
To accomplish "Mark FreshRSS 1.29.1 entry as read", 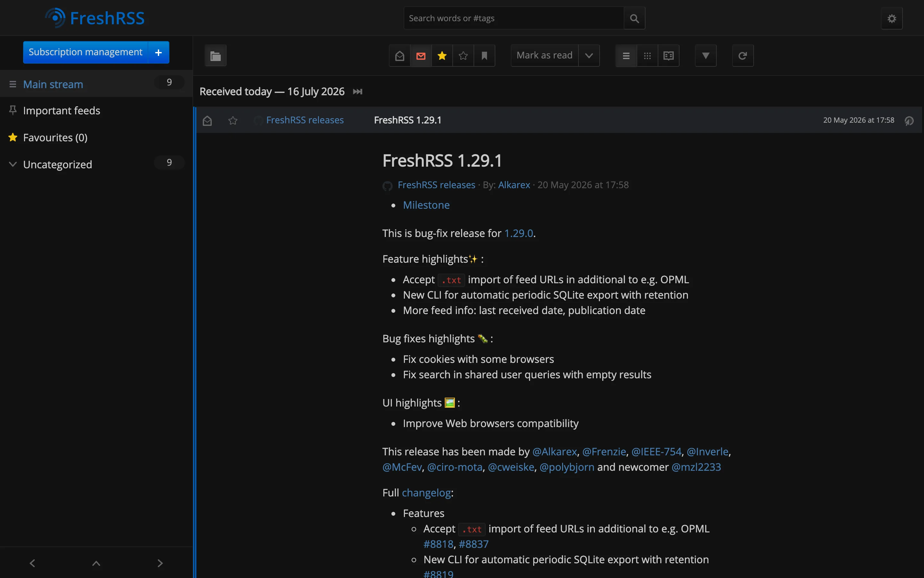I will coord(207,120).
